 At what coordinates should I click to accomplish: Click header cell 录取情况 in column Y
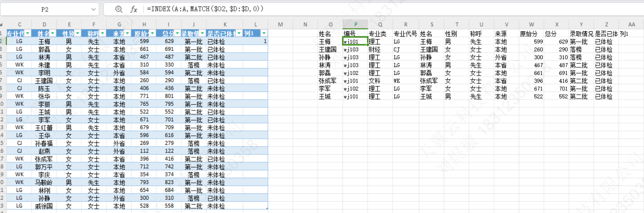pos(581,34)
